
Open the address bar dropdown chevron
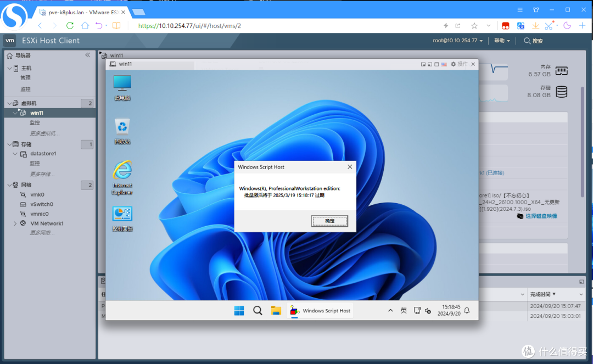pyautogui.click(x=489, y=26)
